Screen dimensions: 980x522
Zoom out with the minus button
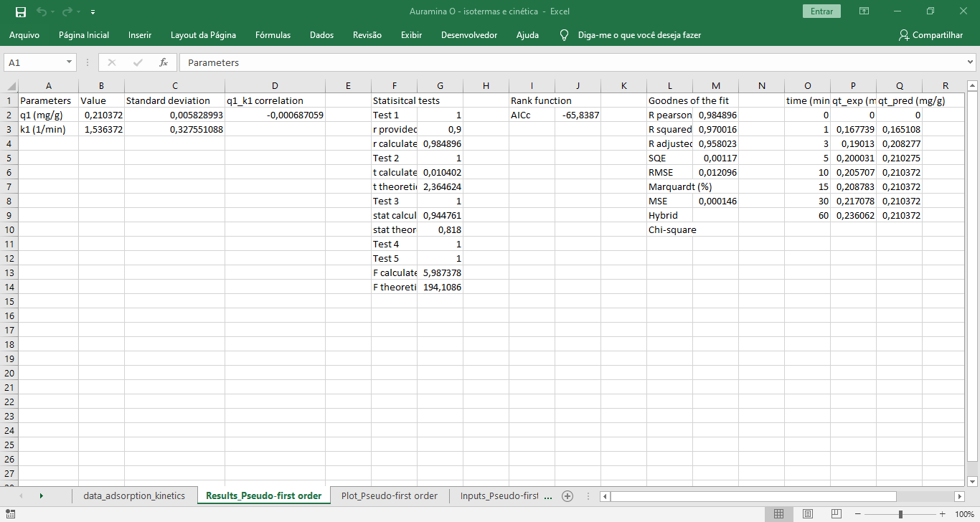point(857,514)
